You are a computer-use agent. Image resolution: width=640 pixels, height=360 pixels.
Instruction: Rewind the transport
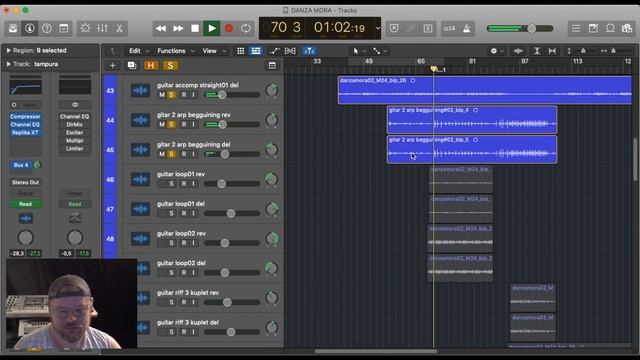[x=161, y=28]
